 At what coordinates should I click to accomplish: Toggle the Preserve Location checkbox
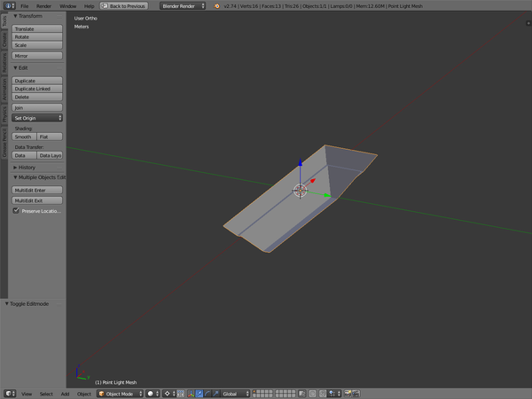(16, 211)
